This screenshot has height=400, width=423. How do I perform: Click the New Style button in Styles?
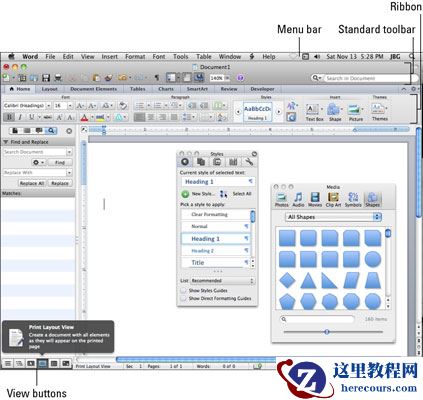tap(198, 194)
